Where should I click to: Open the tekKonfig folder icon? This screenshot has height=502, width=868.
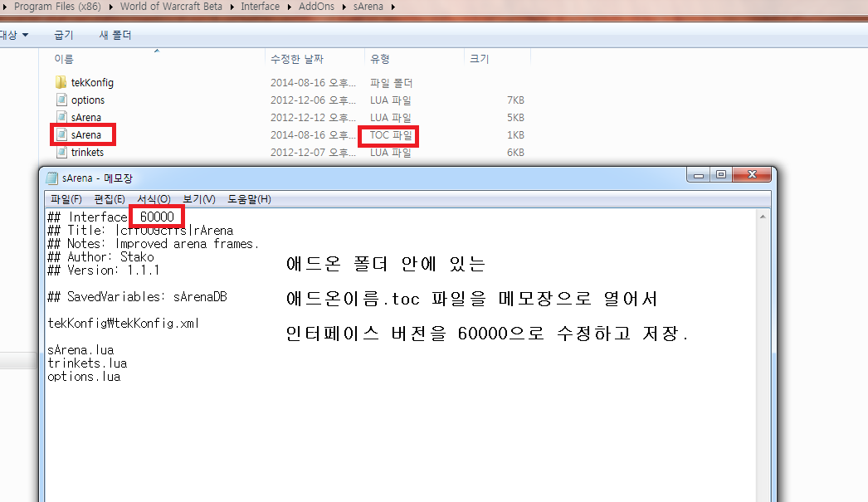[61, 83]
